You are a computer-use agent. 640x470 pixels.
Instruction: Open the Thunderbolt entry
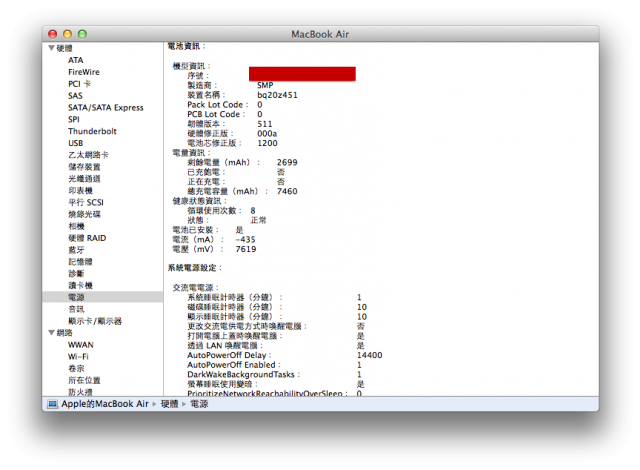[x=92, y=131]
